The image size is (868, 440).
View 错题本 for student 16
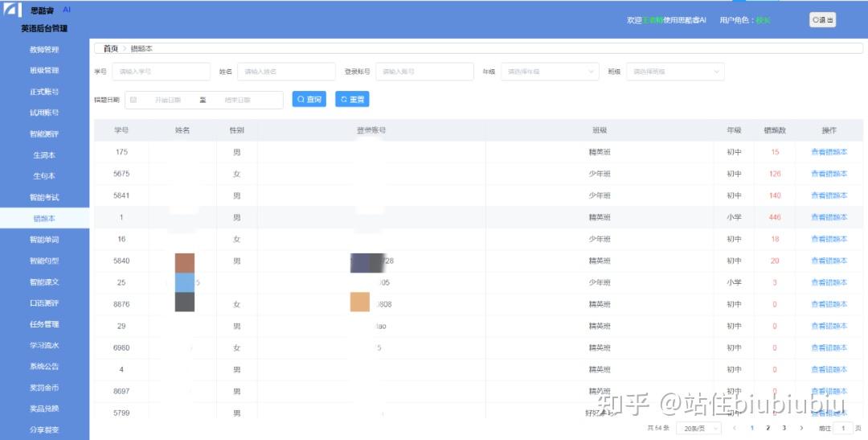click(829, 239)
